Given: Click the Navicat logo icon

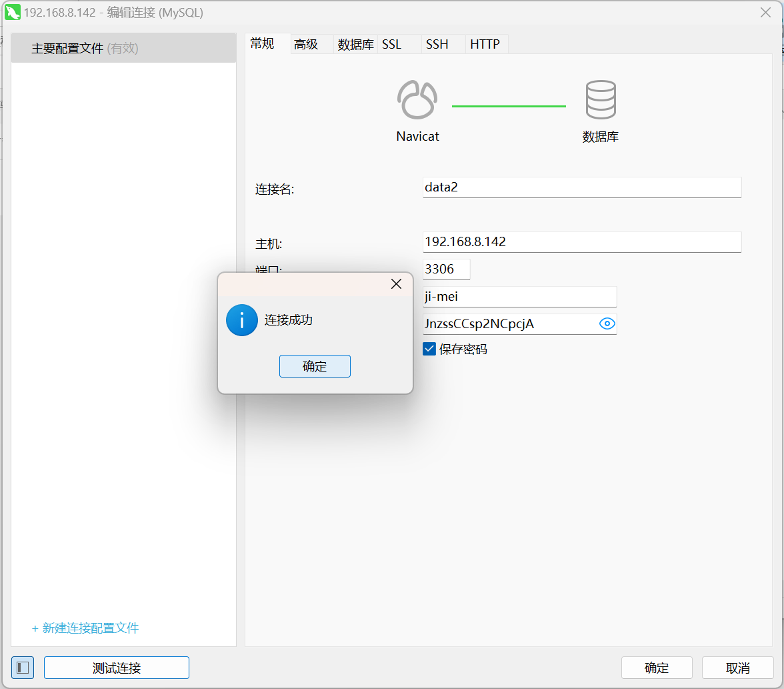Looking at the screenshot, I should (417, 100).
